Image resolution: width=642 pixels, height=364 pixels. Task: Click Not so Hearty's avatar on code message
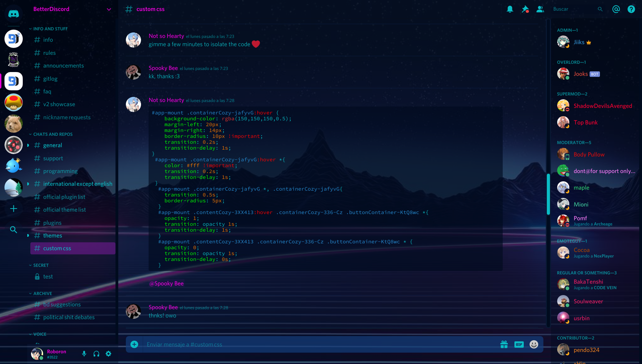tap(133, 104)
